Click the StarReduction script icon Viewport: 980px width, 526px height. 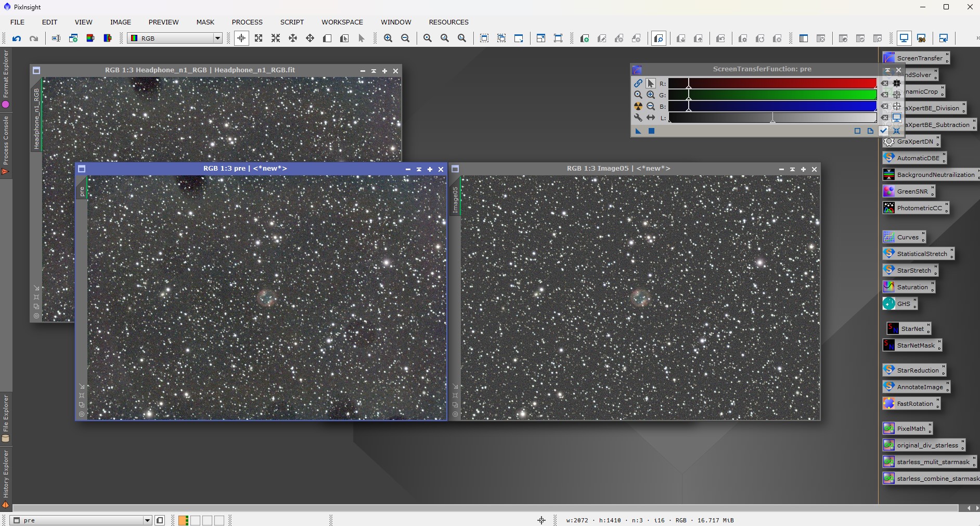pyautogui.click(x=914, y=370)
